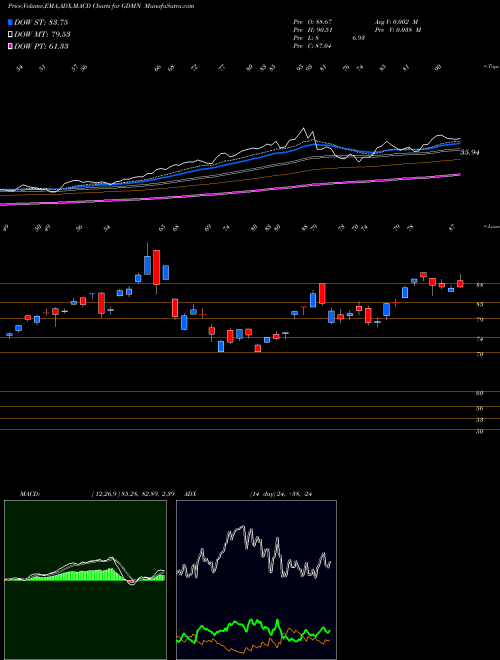Image resolution: width=500 pixels, height=660 pixels.
Task: Click the ADX (14 day) values text
Action: [281, 494]
